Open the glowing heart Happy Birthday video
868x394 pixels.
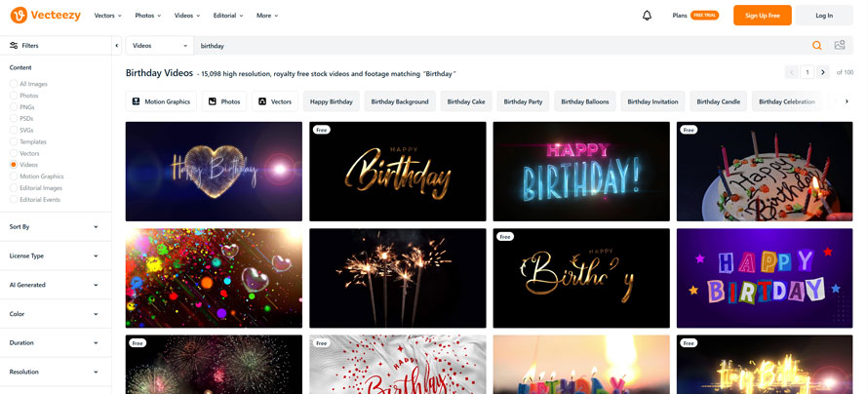[214, 172]
